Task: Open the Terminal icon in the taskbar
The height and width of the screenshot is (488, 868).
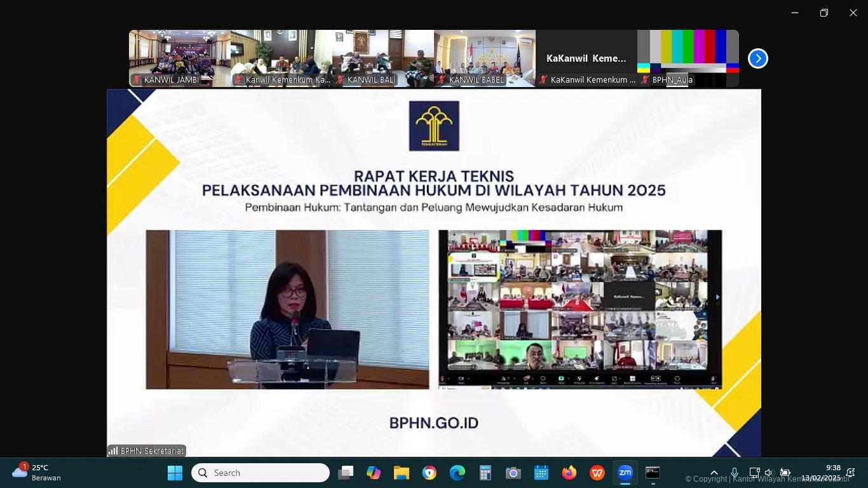Action: coord(653,473)
